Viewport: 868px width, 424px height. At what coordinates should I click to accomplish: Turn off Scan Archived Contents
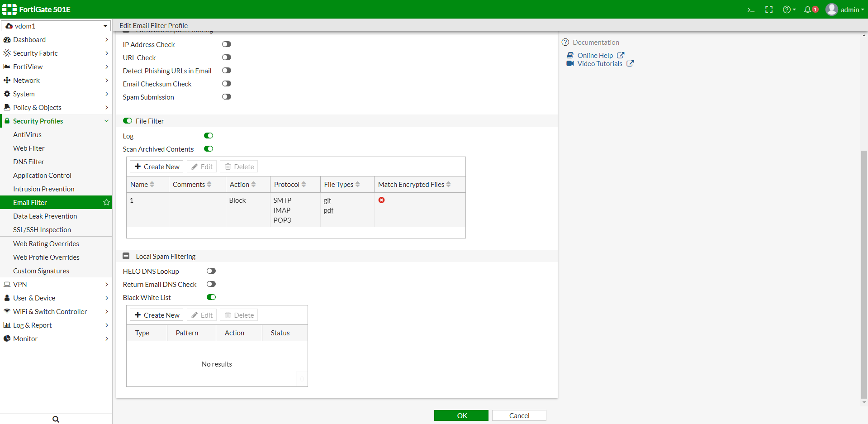[209, 149]
